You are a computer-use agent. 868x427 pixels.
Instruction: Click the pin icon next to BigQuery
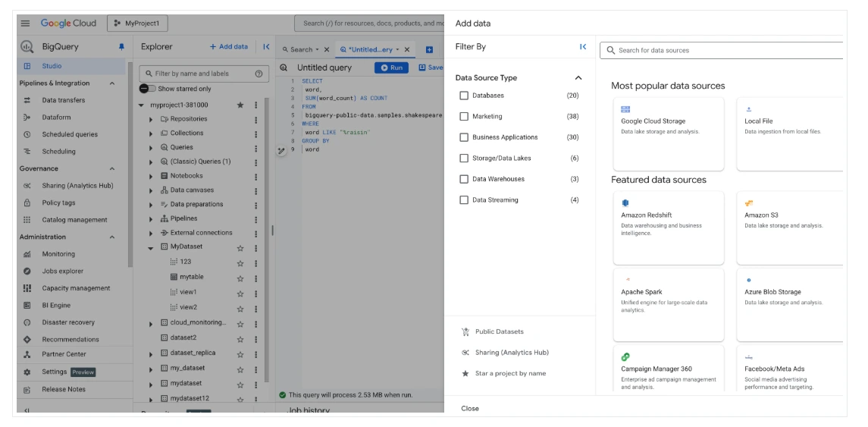pos(121,47)
